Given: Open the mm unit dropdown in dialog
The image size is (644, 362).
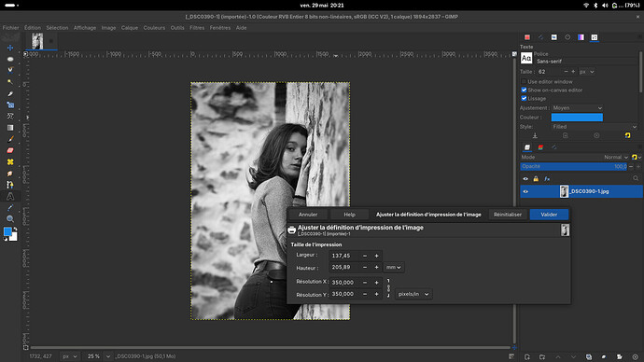Looking at the screenshot, I should click(394, 267).
